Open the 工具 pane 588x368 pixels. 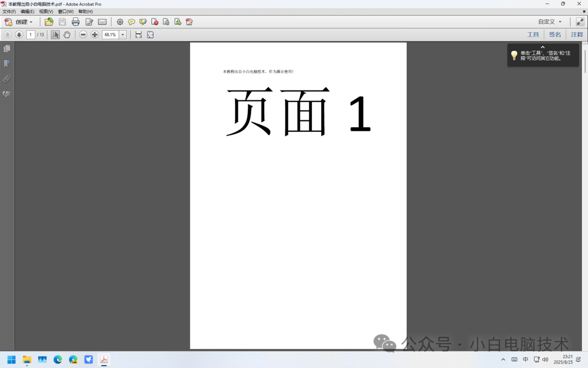(x=533, y=34)
